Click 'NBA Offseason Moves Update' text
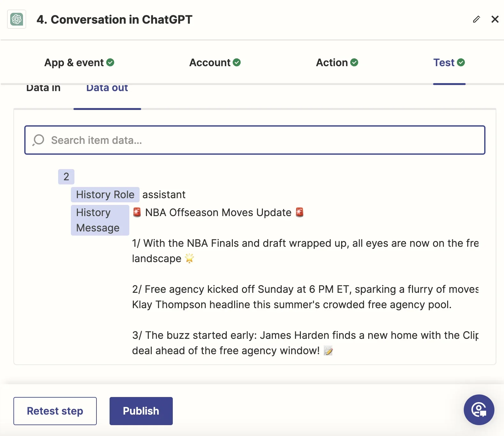504x436 pixels. [218, 213]
